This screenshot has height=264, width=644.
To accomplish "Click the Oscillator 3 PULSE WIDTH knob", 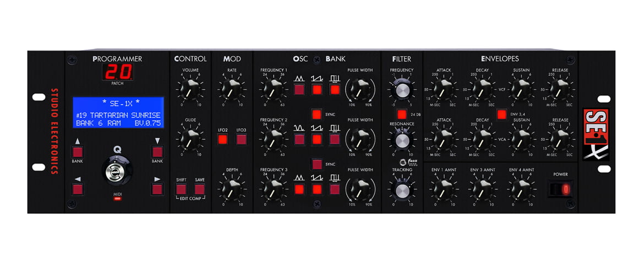I will (360, 189).
